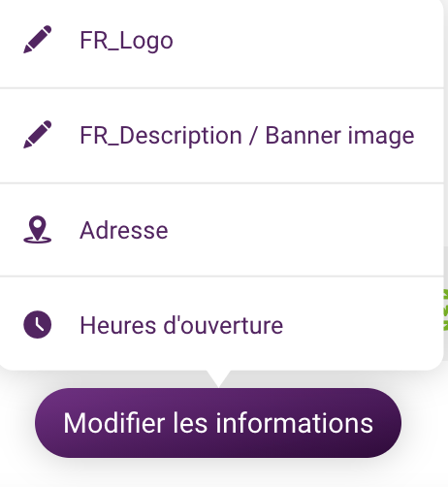The height and width of the screenshot is (487, 448).
Task: Click the green icon at right edge
Action: tap(446, 309)
